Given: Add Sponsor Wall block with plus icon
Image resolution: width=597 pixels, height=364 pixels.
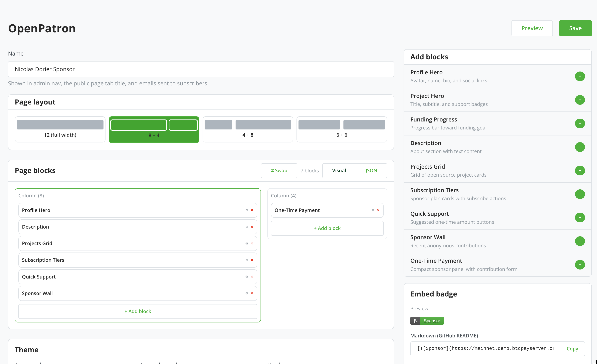Looking at the screenshot, I should 580,241.
